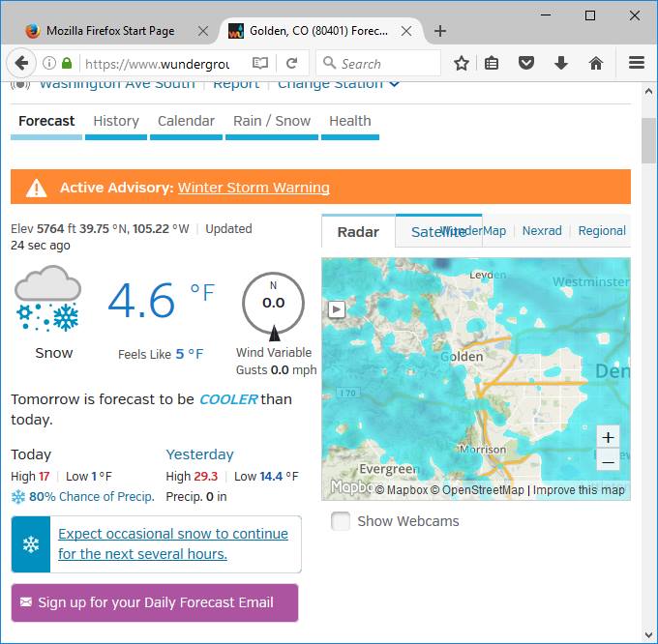Screen dimensions: 658x644
Task: Click the Firefox back arrow button
Action: pos(21,64)
